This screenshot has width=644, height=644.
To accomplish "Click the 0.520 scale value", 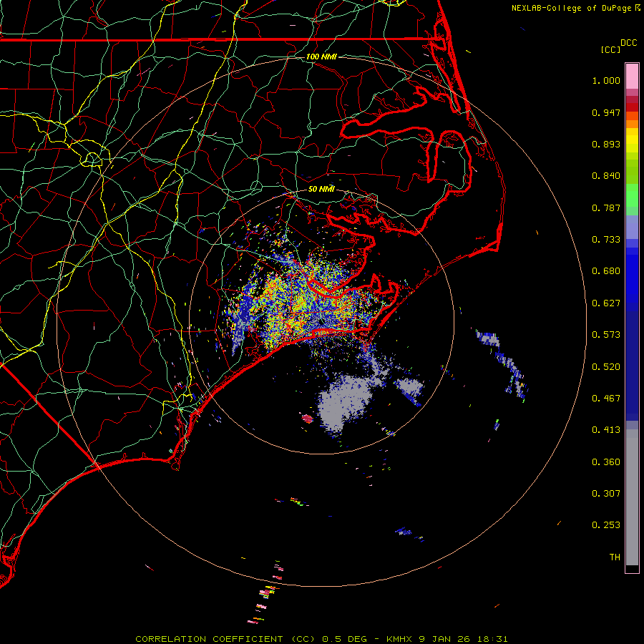I will (x=606, y=367).
